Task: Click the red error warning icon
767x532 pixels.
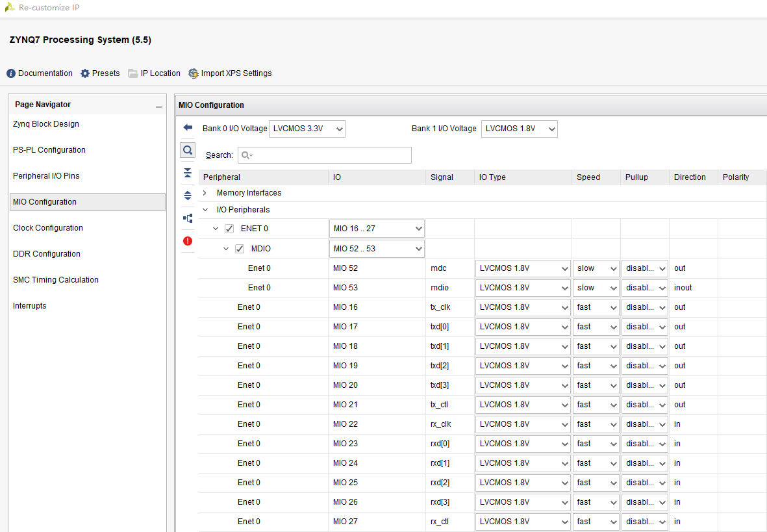Action: coord(188,241)
